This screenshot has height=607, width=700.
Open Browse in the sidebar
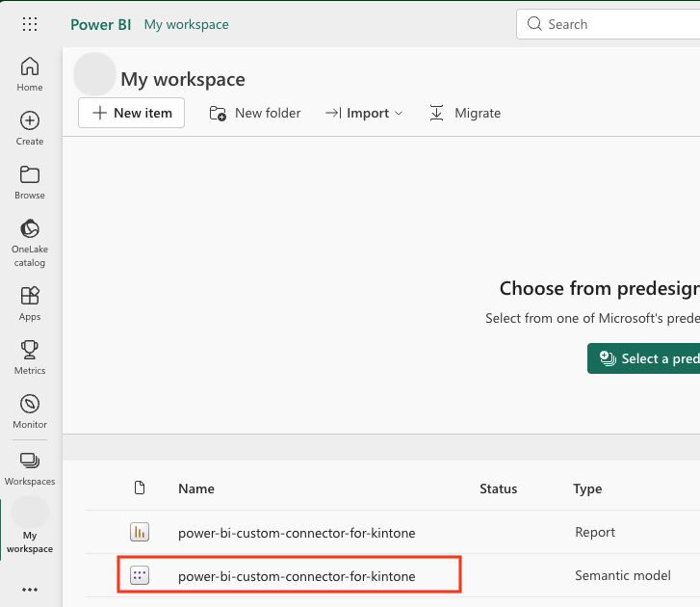[x=30, y=183]
